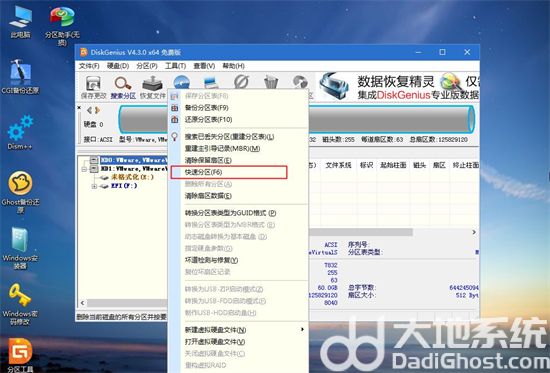Open the 分区(P) menu
Screen dimensions: 550x373
147,66
